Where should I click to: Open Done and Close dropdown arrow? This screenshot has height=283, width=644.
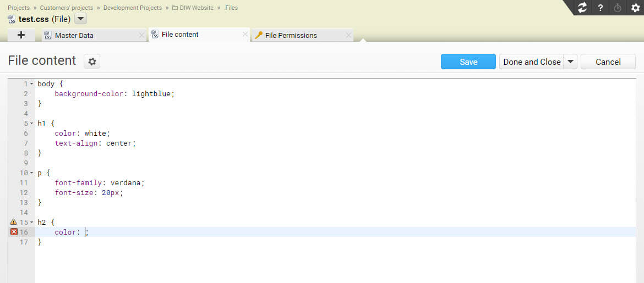pos(570,62)
